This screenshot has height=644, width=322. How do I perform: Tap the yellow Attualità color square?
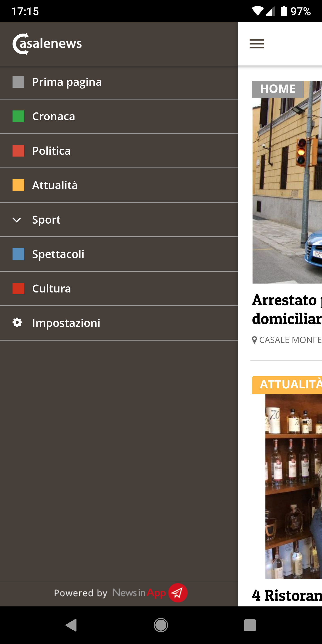click(x=19, y=185)
